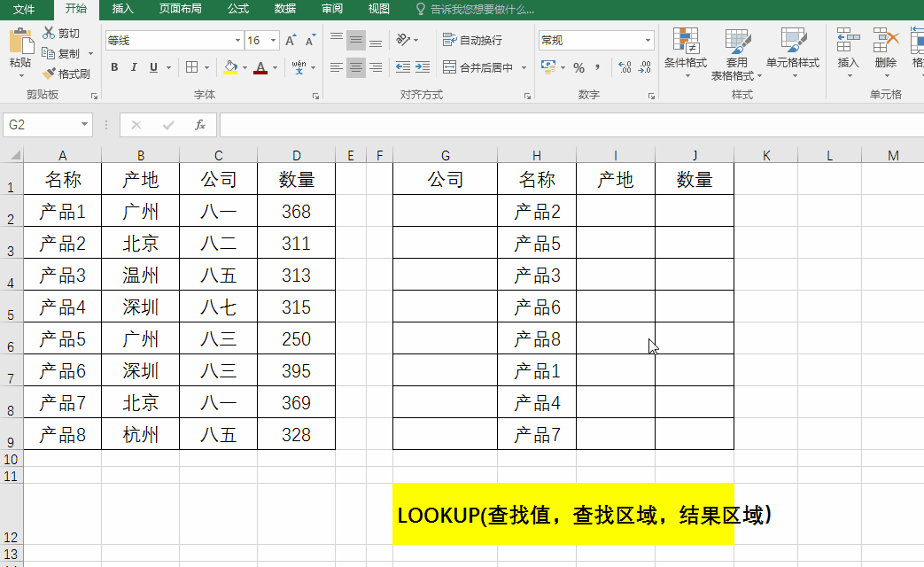Click the Cut scissors icon

[x=49, y=33]
